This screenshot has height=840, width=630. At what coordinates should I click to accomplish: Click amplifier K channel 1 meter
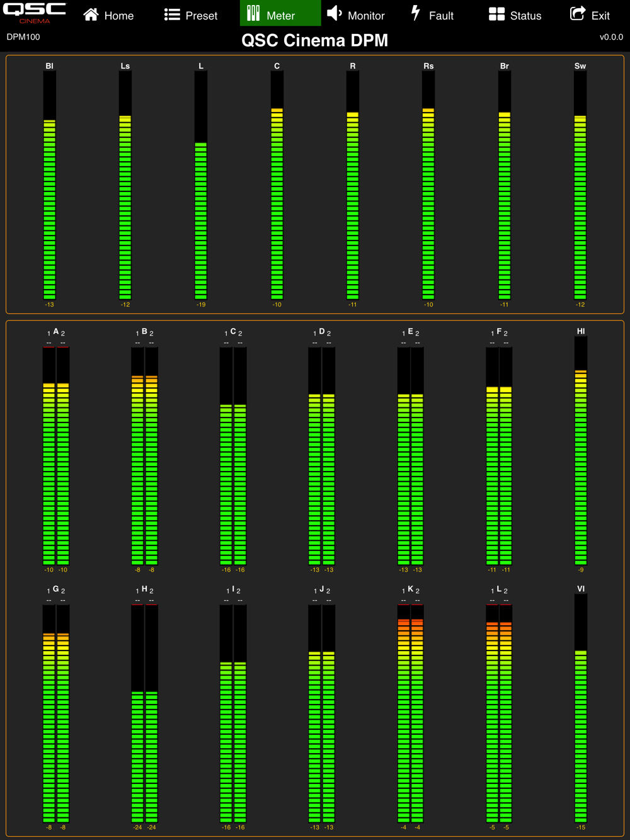coord(403,713)
